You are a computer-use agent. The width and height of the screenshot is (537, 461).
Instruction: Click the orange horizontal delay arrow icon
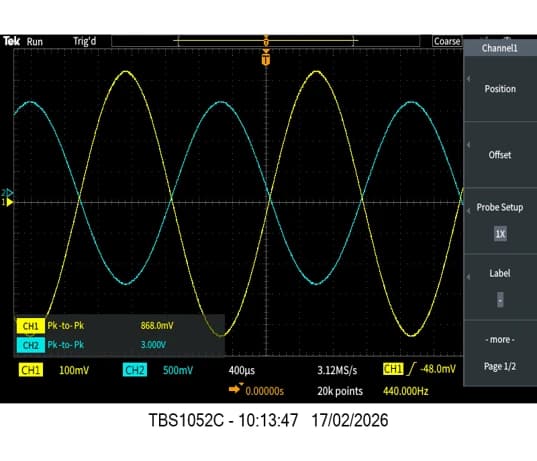pyautogui.click(x=236, y=388)
